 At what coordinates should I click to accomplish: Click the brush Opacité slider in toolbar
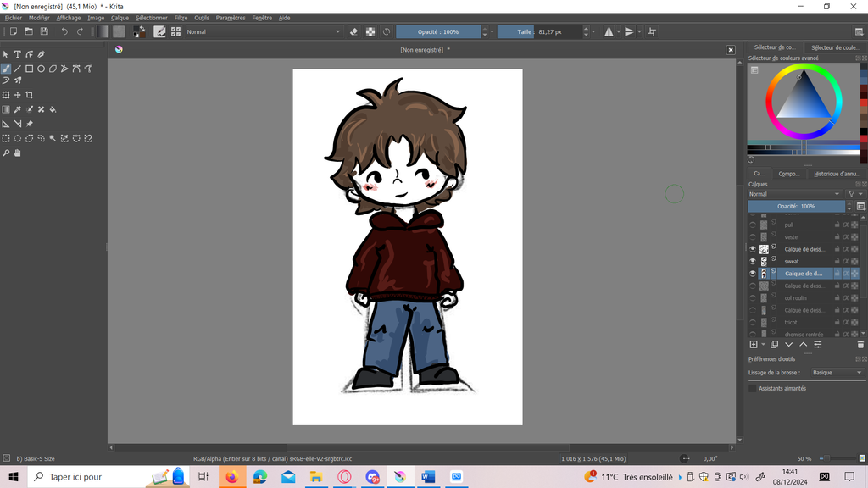tap(438, 31)
